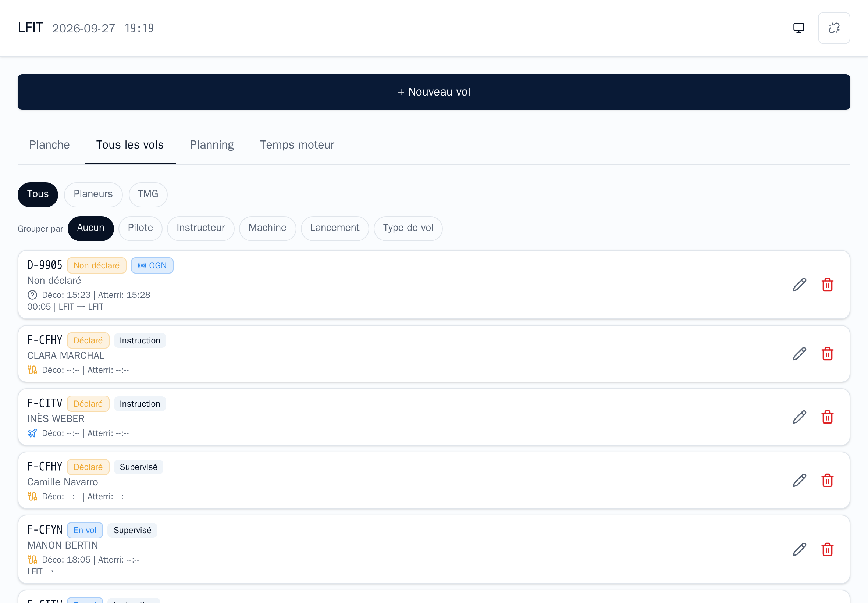Open the Tous les vols tab
The image size is (868, 603).
(130, 145)
